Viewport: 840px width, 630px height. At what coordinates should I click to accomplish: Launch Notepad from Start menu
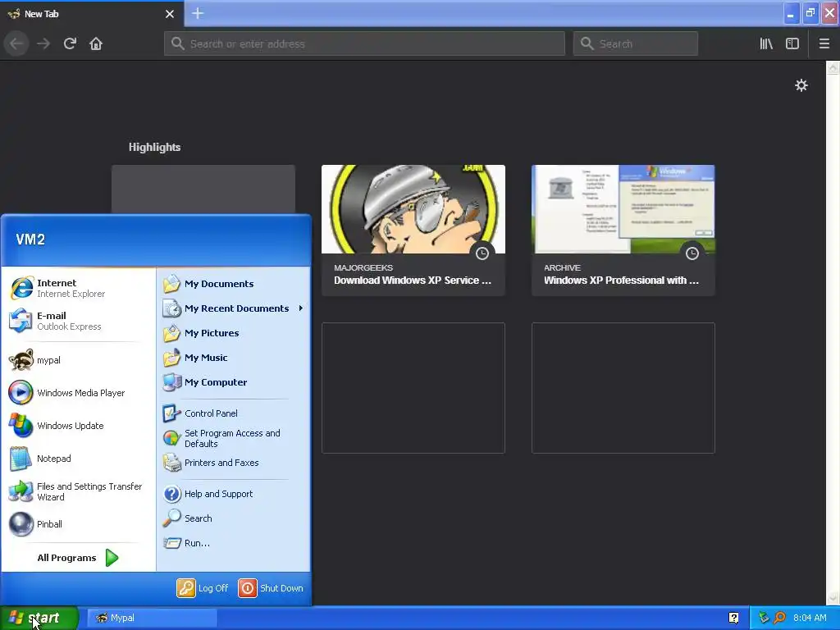[78, 459]
